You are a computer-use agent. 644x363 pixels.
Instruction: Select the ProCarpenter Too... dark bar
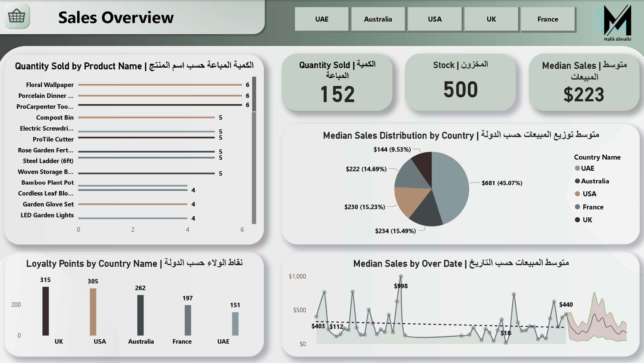[160, 105]
